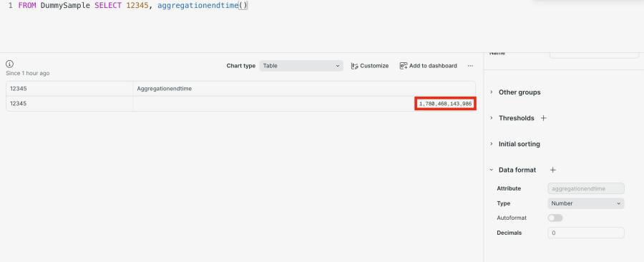Expand the Thresholds section
The image size is (644, 262).
512,118
